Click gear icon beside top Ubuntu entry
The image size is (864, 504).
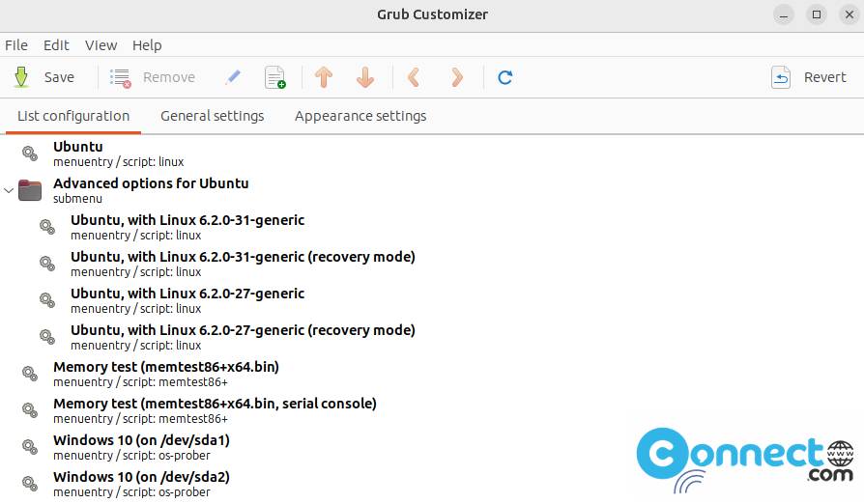click(x=30, y=154)
